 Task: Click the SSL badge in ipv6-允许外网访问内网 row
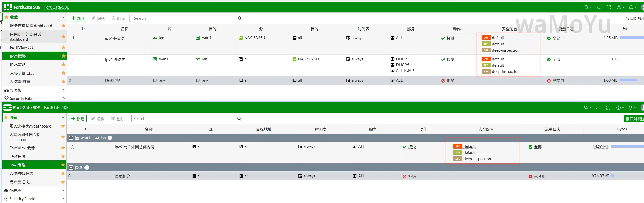tap(458, 159)
